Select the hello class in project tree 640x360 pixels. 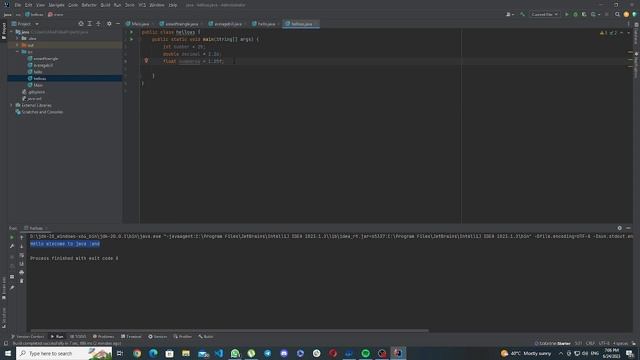35,72
